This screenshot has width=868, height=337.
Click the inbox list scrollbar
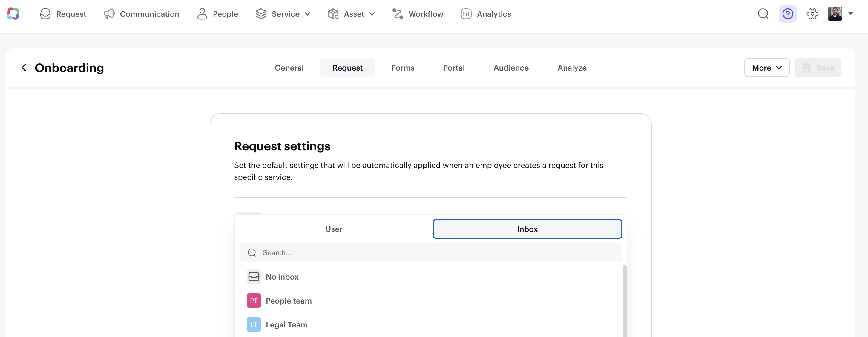pyautogui.click(x=625, y=301)
